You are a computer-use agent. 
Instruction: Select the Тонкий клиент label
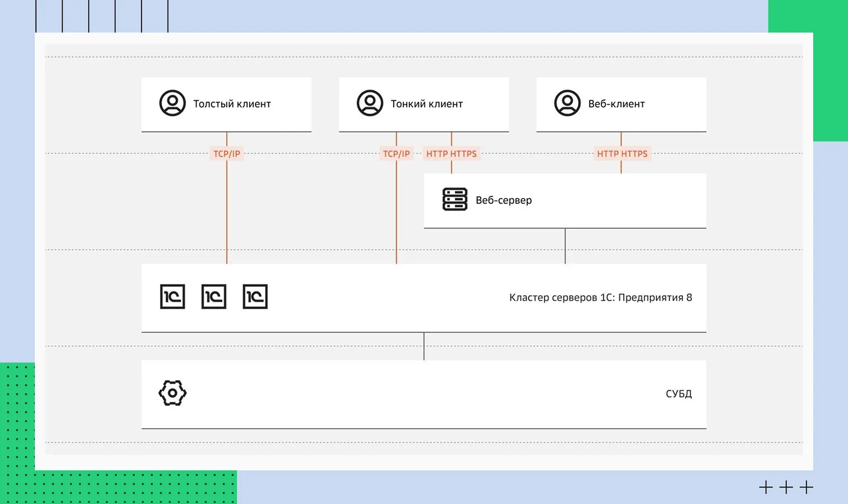point(427,104)
